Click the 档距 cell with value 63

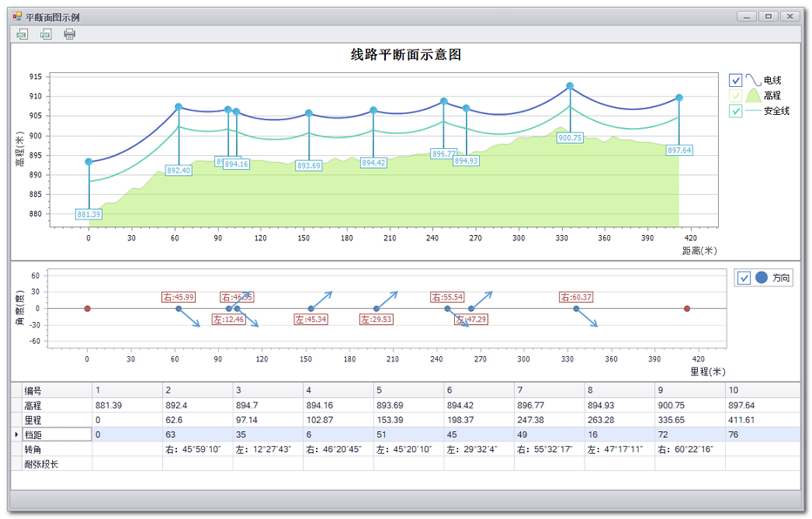pyautogui.click(x=198, y=435)
